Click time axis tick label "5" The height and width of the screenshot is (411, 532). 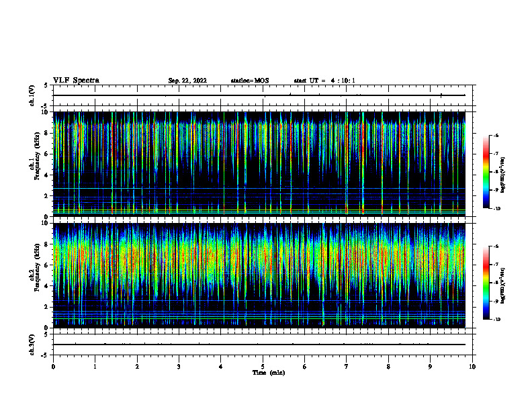[263, 367]
